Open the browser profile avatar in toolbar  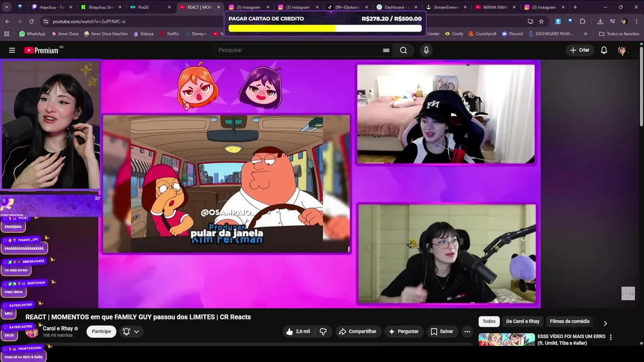coord(624,21)
